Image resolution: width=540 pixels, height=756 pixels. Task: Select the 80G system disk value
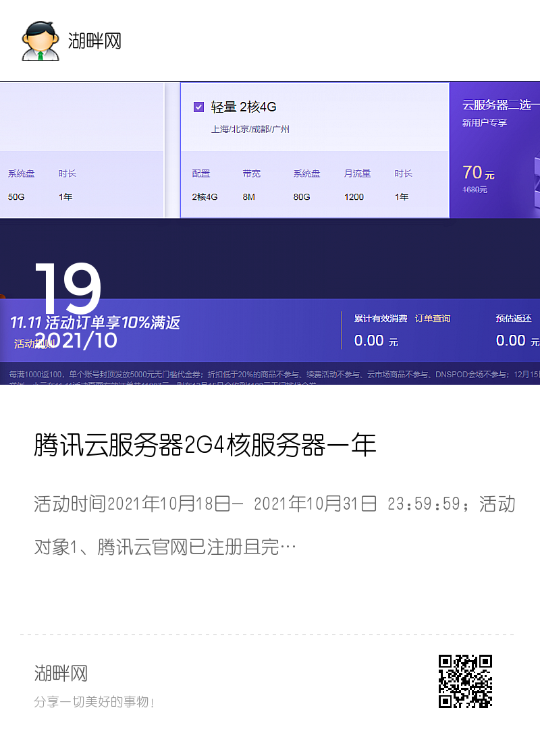pyautogui.click(x=302, y=196)
